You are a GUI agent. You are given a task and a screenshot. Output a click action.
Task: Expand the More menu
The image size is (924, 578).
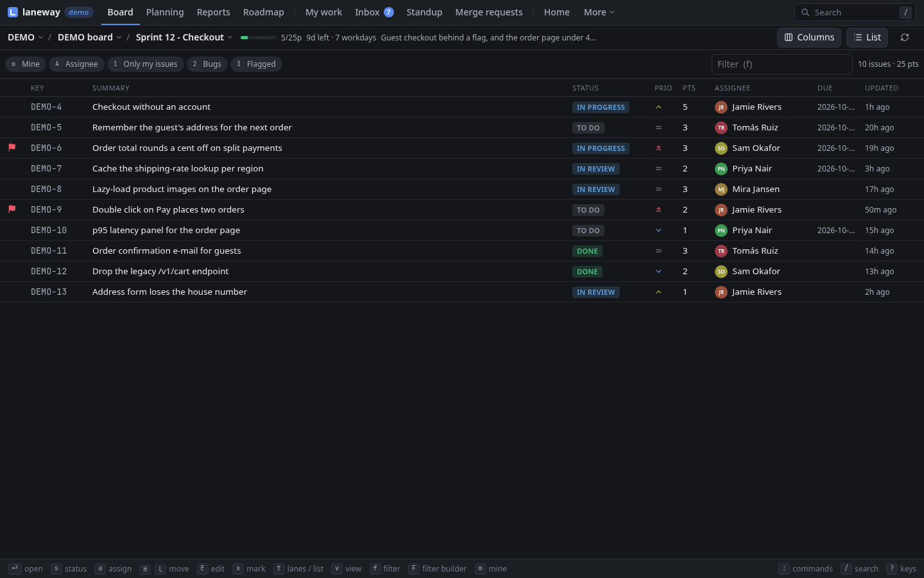pos(599,12)
